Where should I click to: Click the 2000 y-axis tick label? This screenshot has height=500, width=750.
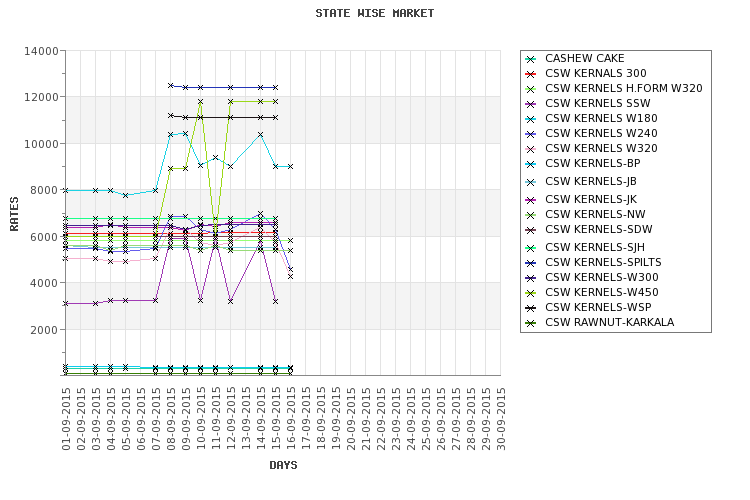pos(44,330)
